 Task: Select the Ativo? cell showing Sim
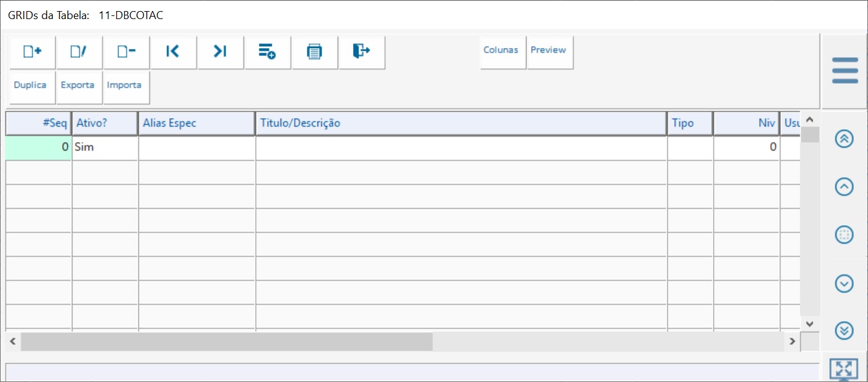105,148
